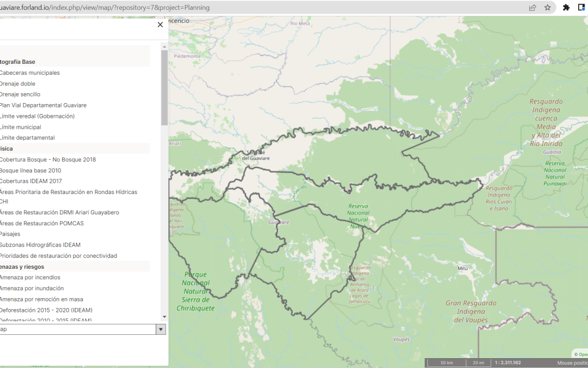
Task: Click the layer list scroll-up arrow
Action: (x=164, y=47)
